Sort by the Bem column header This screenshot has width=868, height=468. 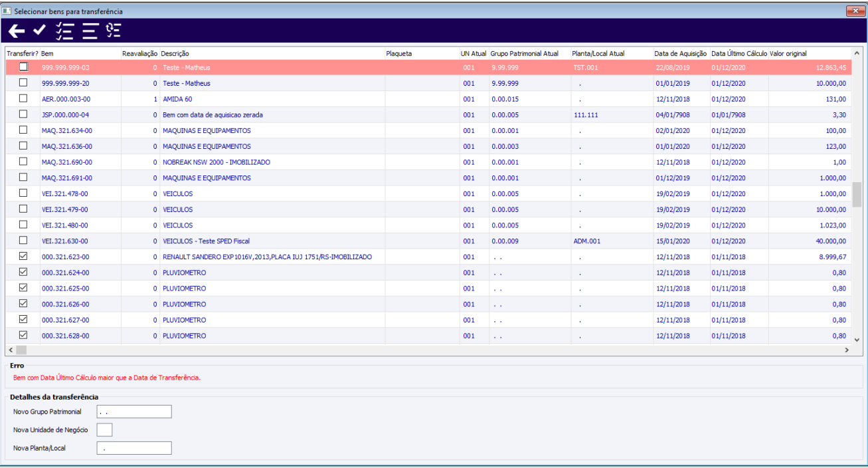(80, 53)
